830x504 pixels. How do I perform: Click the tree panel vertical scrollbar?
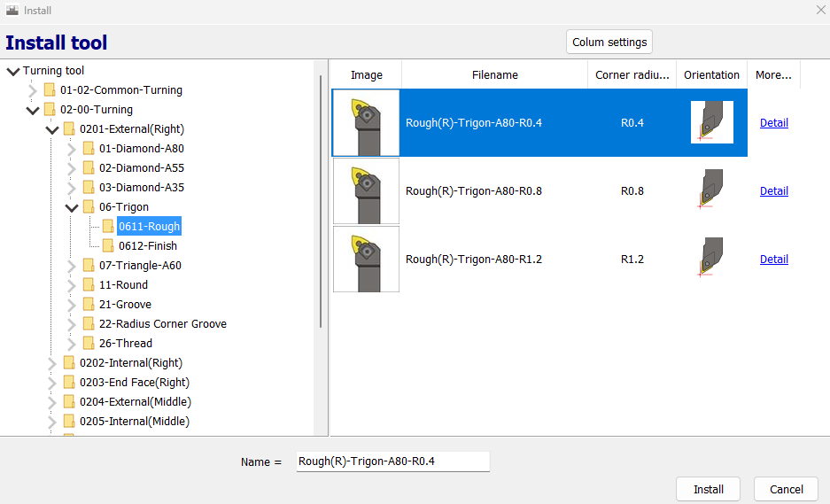[x=321, y=201]
